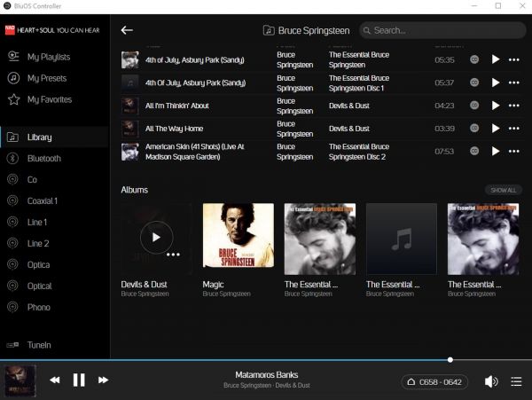Play the Devils & Dust album
532x400 pixels.
tap(156, 237)
